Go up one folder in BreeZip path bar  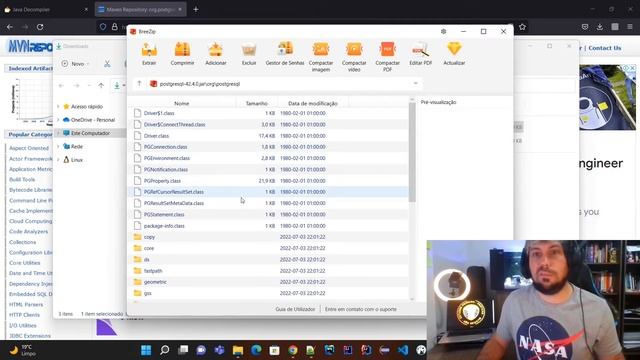[139, 84]
